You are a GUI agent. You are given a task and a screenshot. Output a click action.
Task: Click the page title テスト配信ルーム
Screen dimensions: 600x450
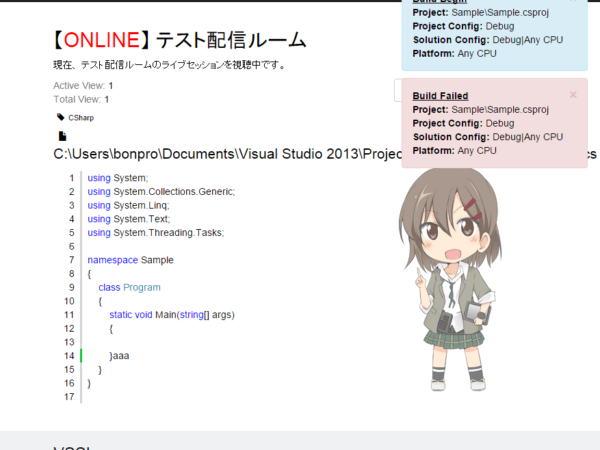231,40
